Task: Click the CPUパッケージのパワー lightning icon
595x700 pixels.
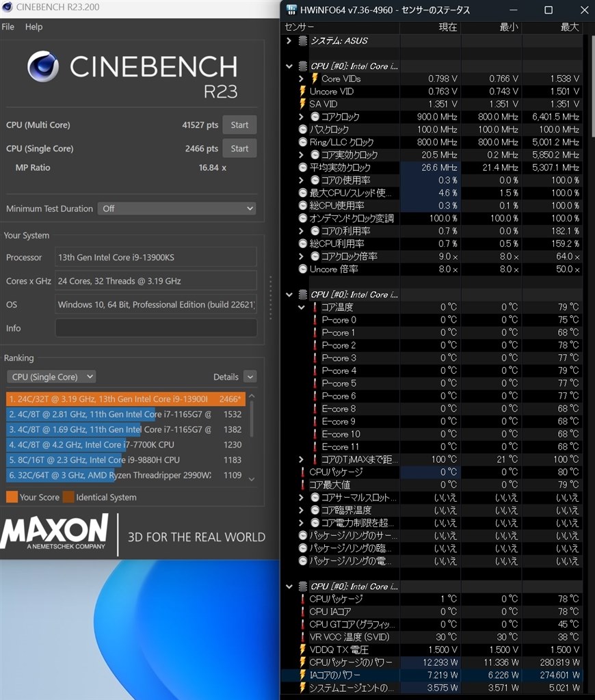Action: point(302,662)
